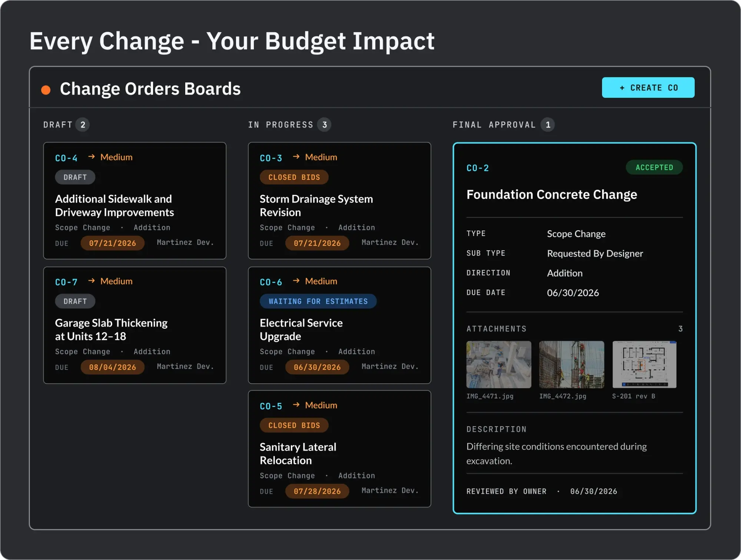
Task: Click the DRAFT status pill on CO-4
Action: coord(75,177)
